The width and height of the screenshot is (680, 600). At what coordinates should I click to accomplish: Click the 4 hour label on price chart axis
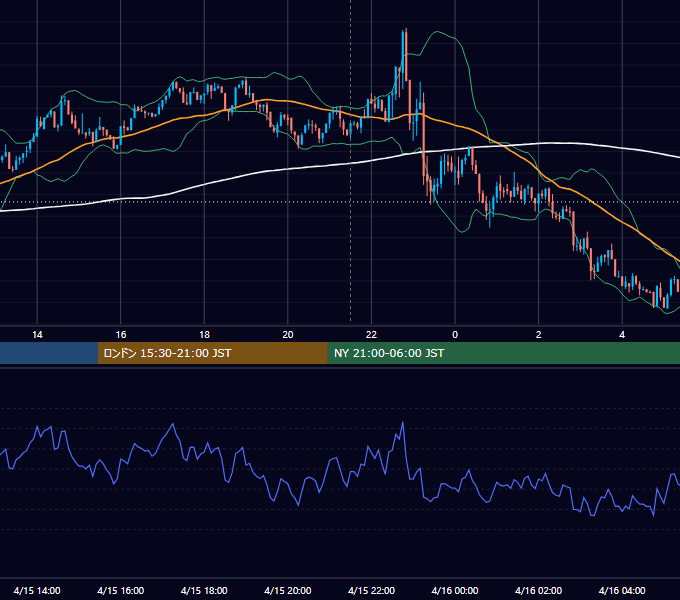[622, 335]
